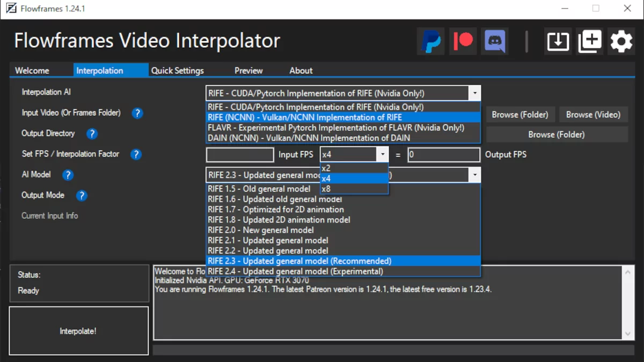Click log scrollbar up arrow
Viewport: 644px width, 362px height.
pos(628,272)
